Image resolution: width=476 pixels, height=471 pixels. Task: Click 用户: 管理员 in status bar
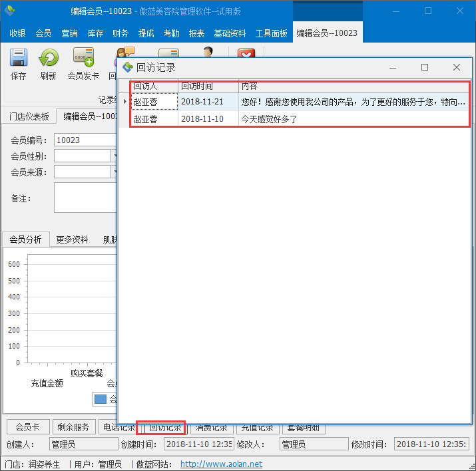tap(98, 464)
